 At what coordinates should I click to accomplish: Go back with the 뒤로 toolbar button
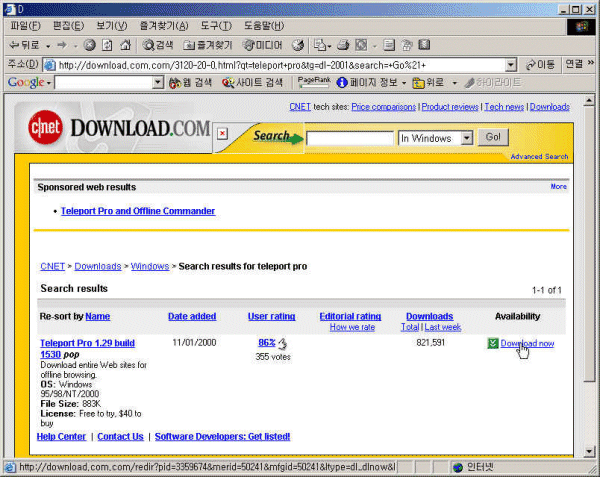[x=24, y=45]
